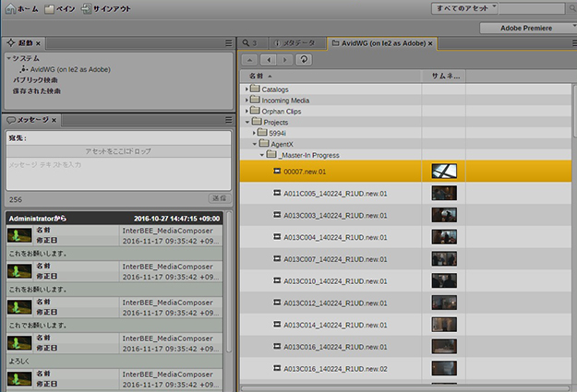Select the AgentX folder icon
The image size is (577, 392).
(264, 143)
